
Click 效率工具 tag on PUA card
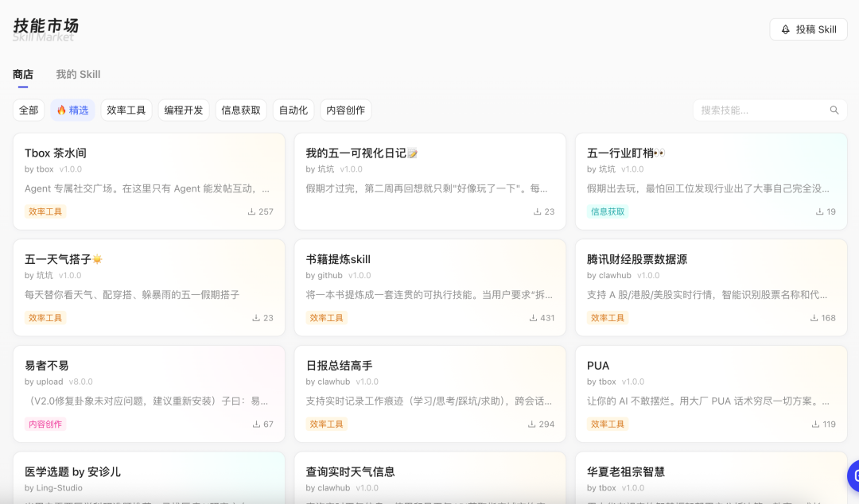[x=608, y=424]
